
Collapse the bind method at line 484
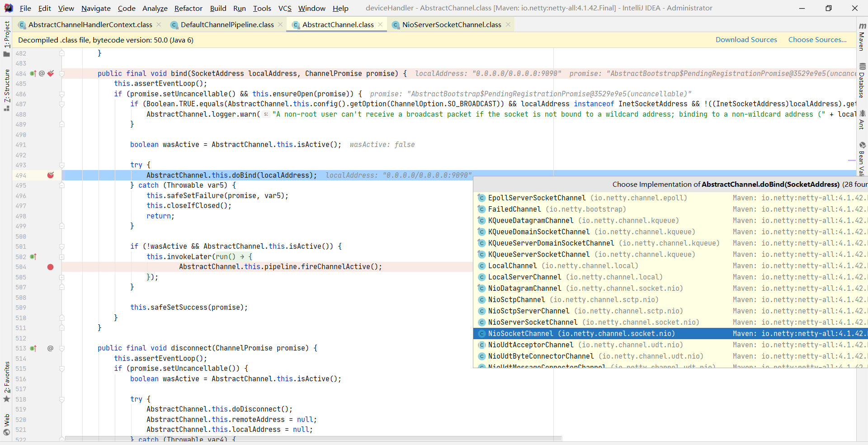click(x=62, y=73)
